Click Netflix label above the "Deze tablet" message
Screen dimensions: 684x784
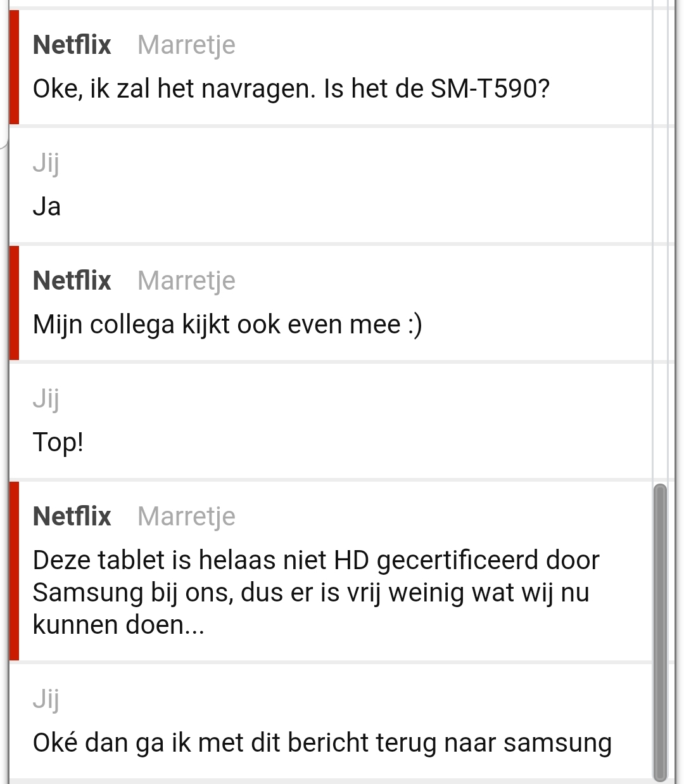coord(72,517)
